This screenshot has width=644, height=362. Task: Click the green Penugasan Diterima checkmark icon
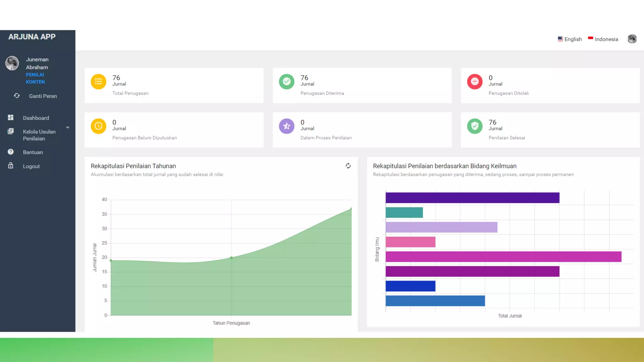(x=286, y=82)
